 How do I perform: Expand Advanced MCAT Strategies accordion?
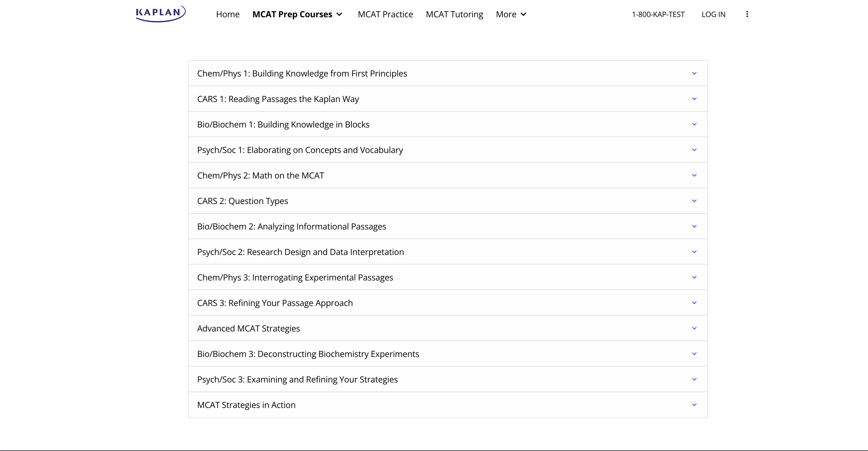[448, 328]
